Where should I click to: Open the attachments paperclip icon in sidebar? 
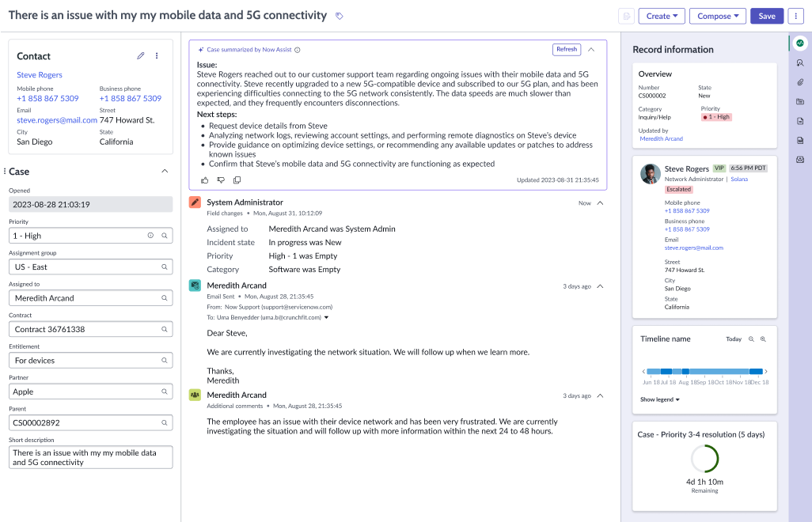[x=800, y=82]
